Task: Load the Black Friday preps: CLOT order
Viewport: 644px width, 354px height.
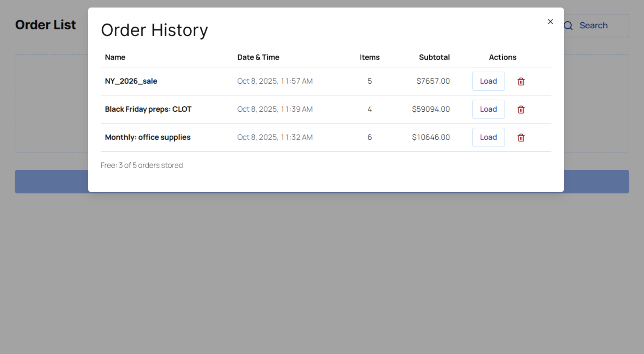Action: [x=488, y=109]
